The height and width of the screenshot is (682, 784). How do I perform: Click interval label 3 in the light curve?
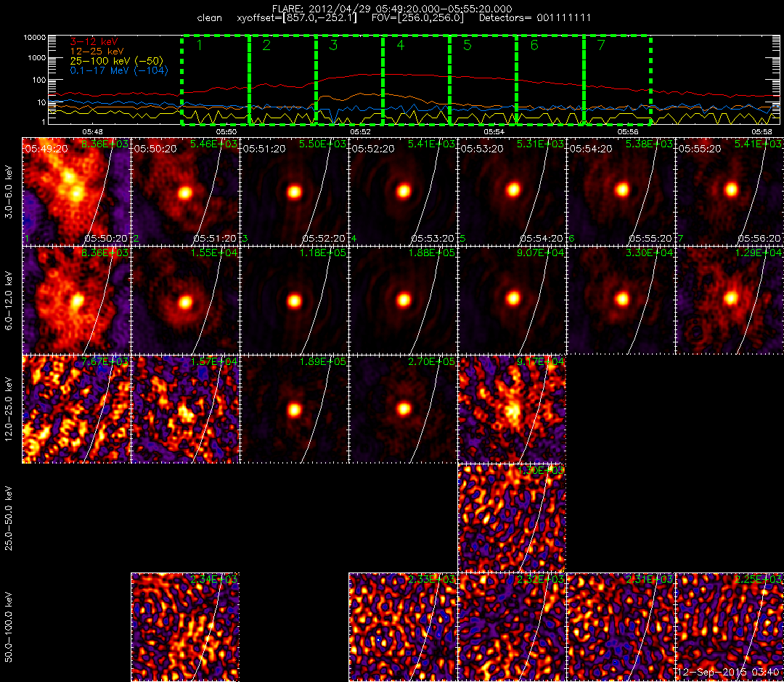(x=333, y=45)
